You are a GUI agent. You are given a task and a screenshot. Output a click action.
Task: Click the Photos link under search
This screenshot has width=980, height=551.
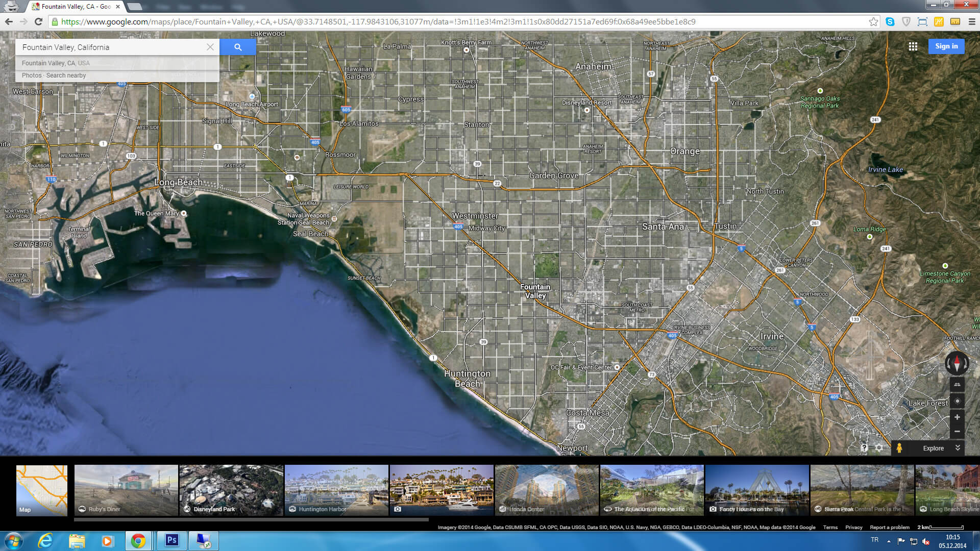coord(31,76)
